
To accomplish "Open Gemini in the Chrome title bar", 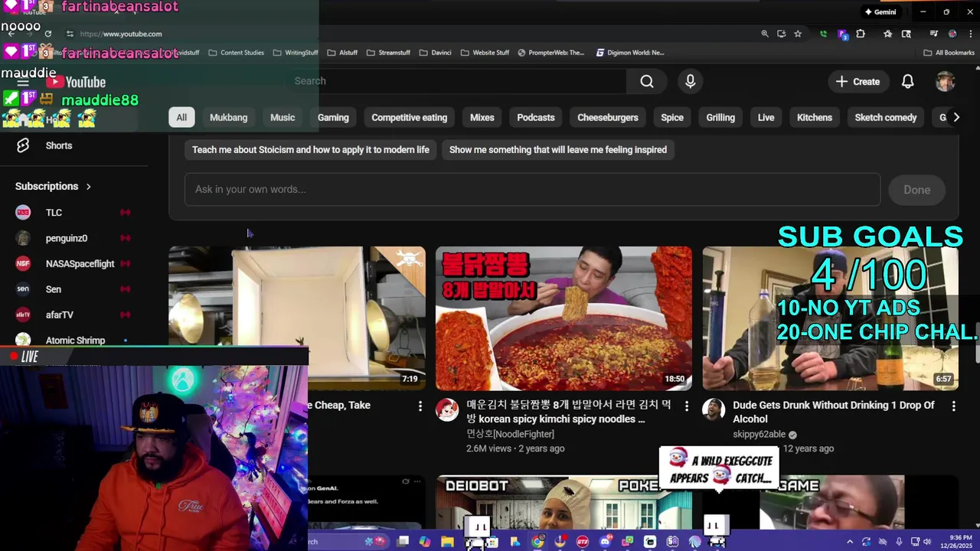I will pos(880,11).
